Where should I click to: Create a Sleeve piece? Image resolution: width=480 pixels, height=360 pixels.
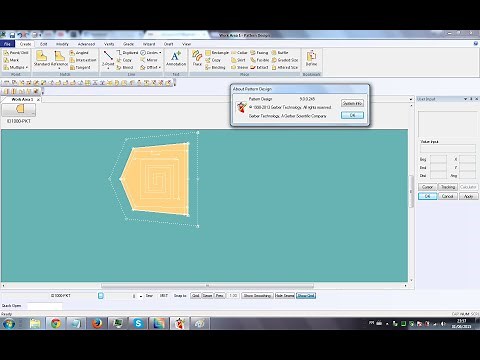click(x=240, y=67)
